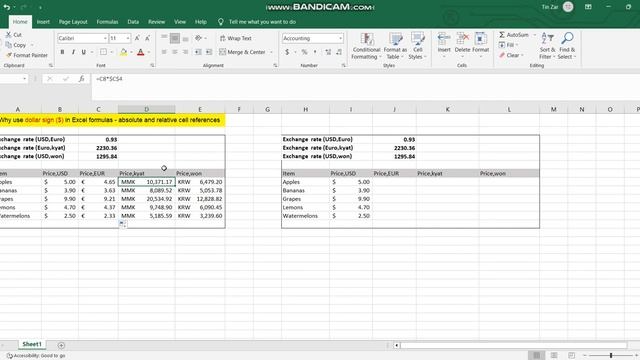The width and height of the screenshot is (640, 360).
Task: Open Font Color dropdown arrow
Action: tap(149, 52)
